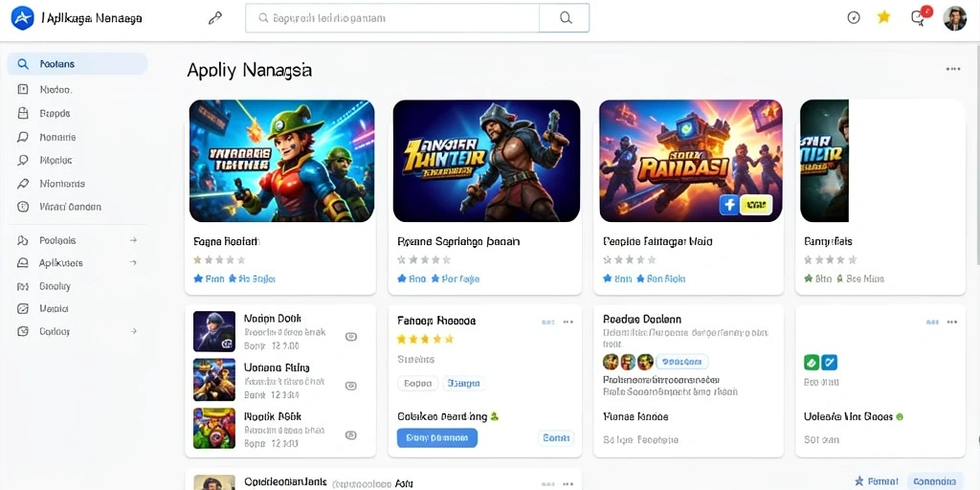Expand the 'Pooleois' sidebar arrow
This screenshot has height=490, width=980.
132,240
